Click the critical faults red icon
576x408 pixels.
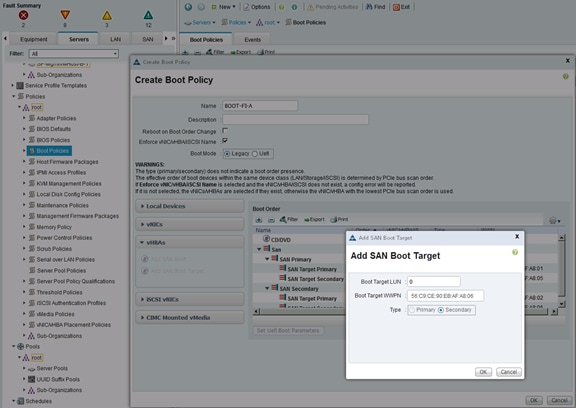pos(24,15)
